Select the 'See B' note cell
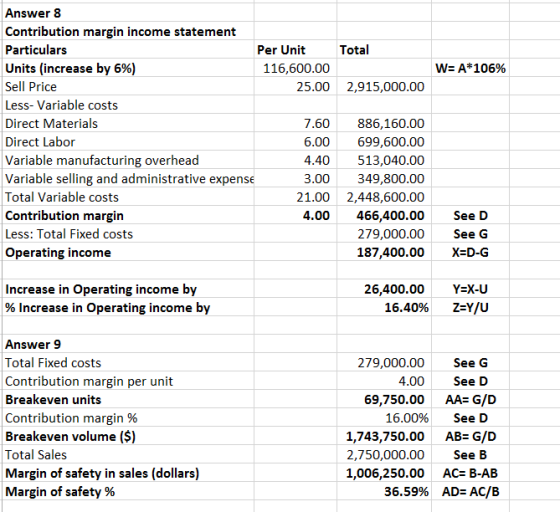Viewport: 560px width, 512px height. pyautogui.click(x=470, y=455)
